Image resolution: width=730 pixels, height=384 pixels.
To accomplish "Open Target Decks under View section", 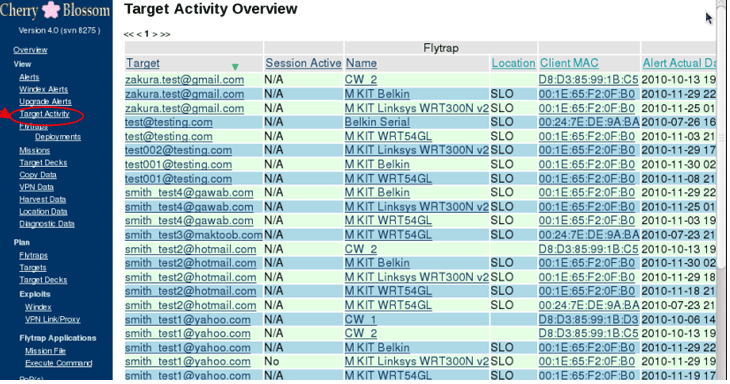I will point(43,162).
